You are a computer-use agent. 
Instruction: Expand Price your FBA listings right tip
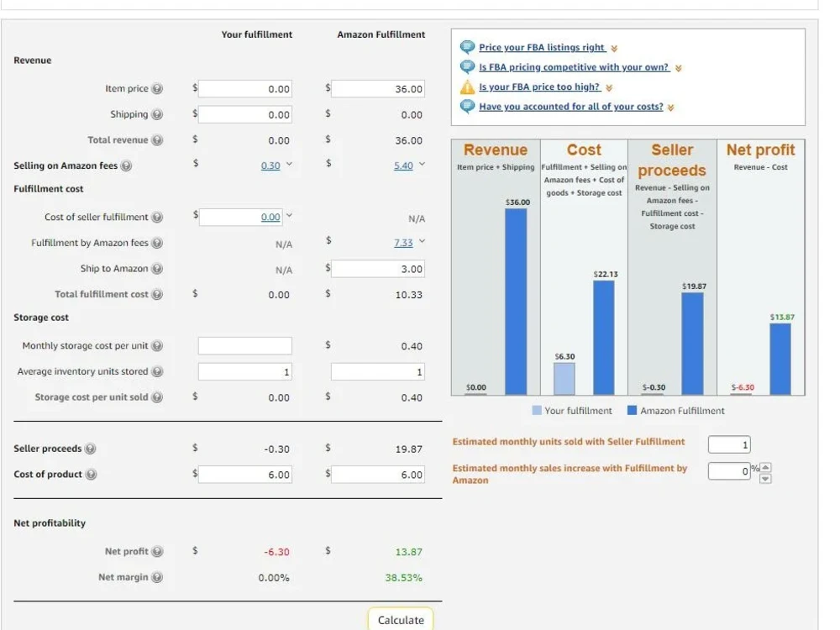point(614,49)
